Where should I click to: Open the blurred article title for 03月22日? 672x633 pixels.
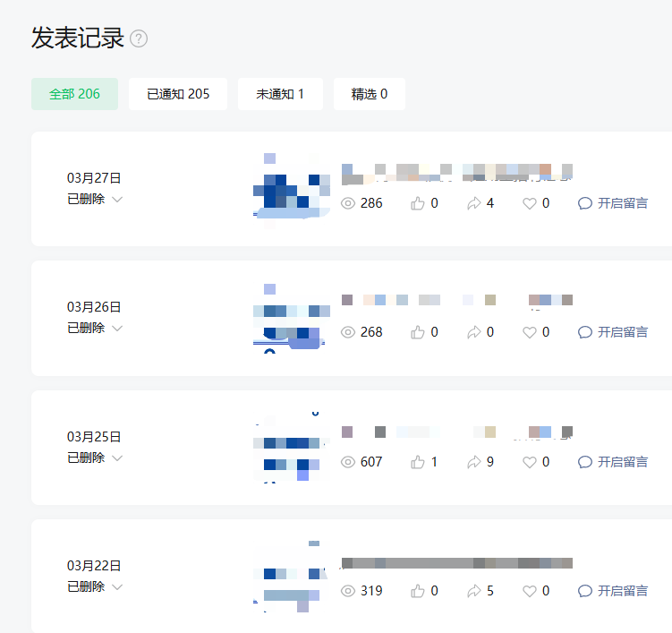point(457,563)
